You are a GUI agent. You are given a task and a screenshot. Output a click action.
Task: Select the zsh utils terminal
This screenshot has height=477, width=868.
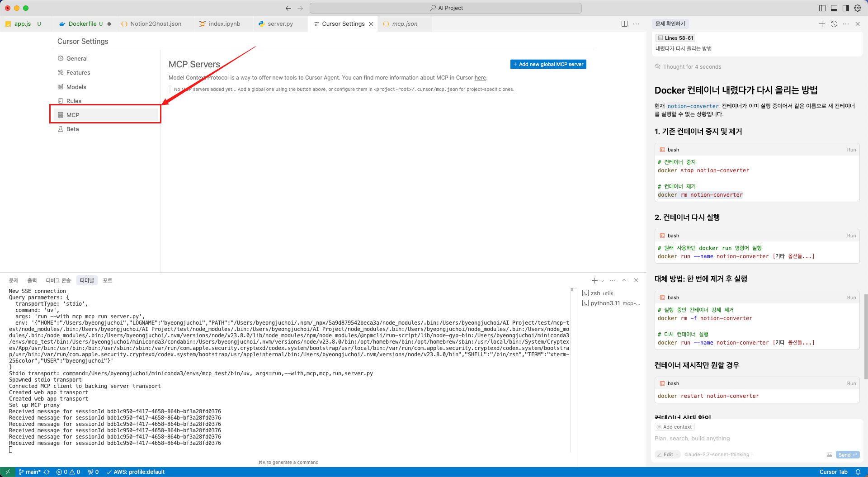(612, 293)
